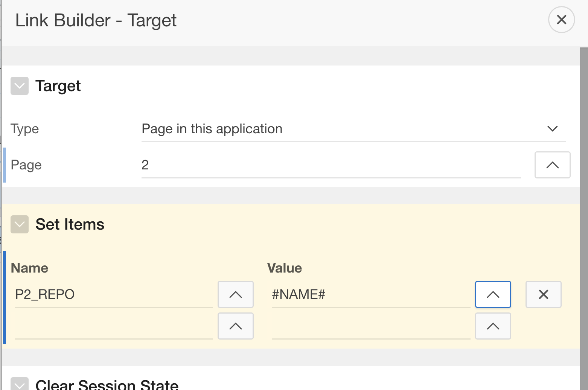Image resolution: width=588 pixels, height=390 pixels.
Task: Click the empty second Value field
Action: [370, 327]
